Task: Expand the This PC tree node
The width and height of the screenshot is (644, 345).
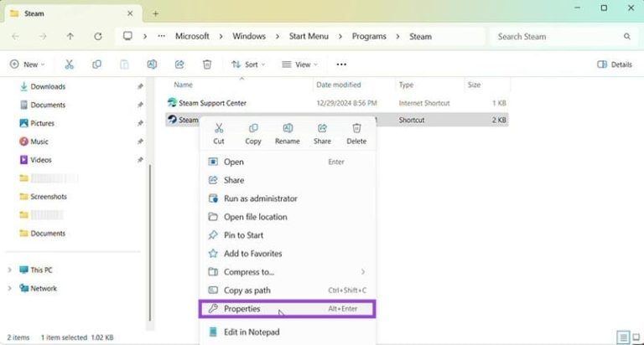Action: click(10, 270)
